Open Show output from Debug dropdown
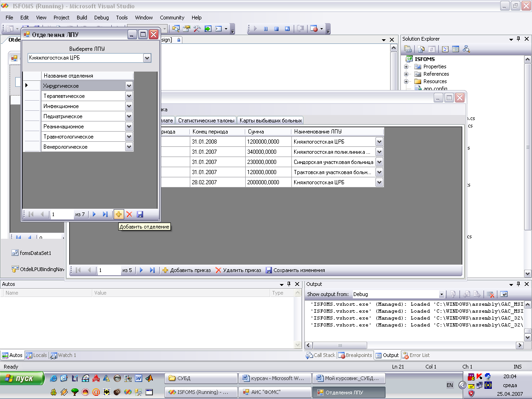 (441, 294)
